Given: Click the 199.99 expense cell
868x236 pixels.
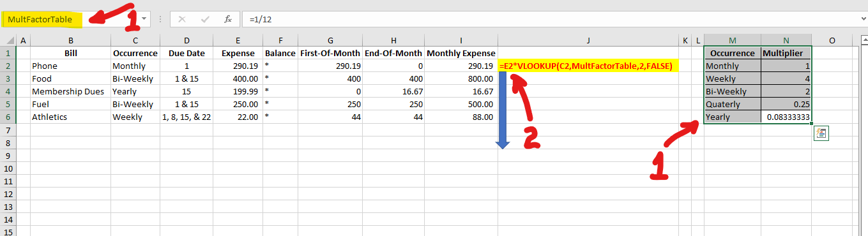Looking at the screenshot, I should (x=238, y=91).
